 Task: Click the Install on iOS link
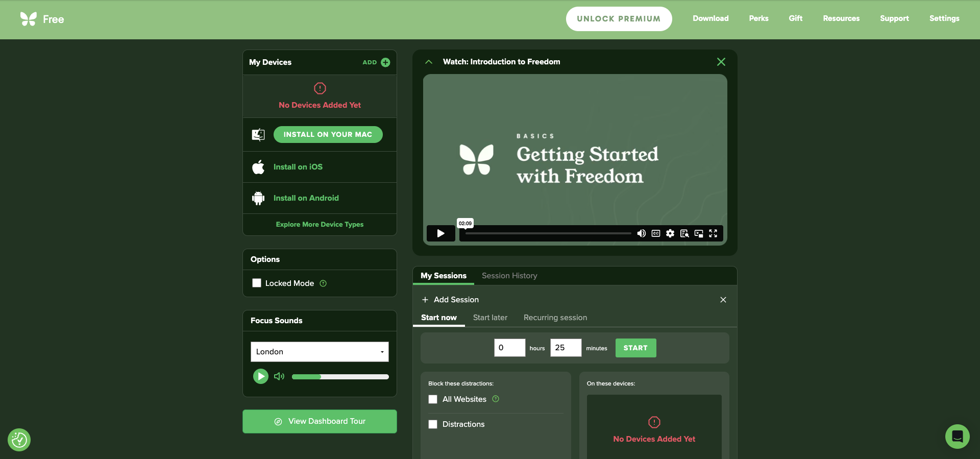(298, 167)
